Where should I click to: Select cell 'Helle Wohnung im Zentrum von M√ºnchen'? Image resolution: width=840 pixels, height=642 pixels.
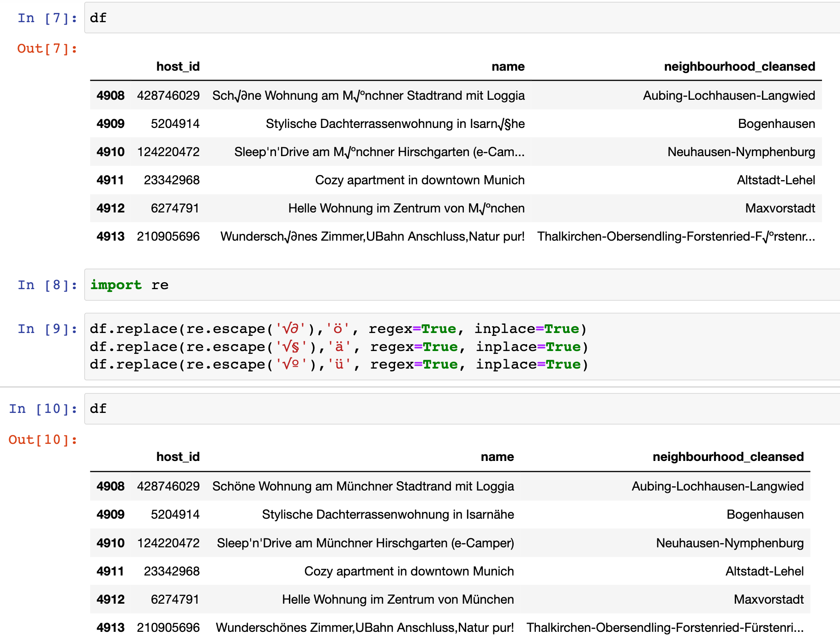406,208
